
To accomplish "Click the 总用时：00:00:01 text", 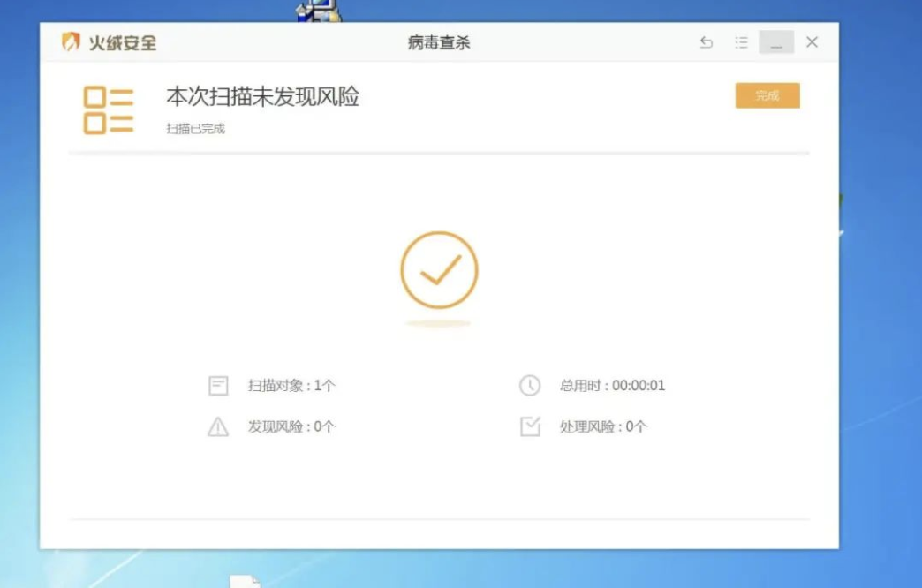I will (x=612, y=386).
